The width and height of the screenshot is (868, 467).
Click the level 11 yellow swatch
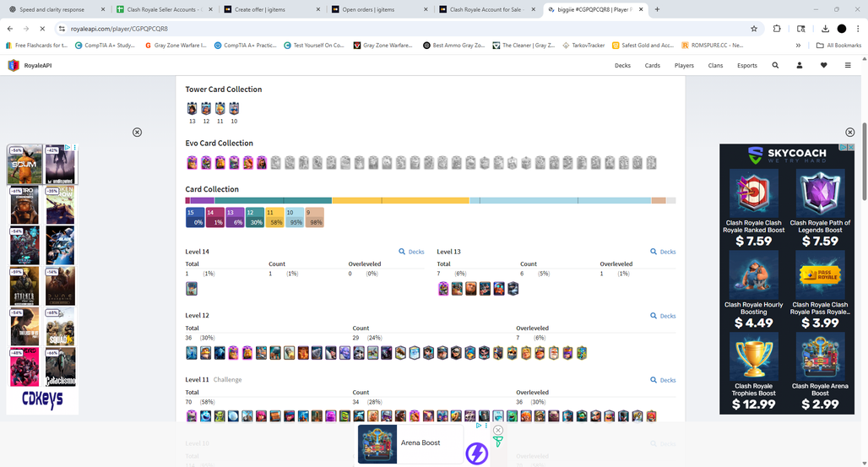click(x=274, y=217)
